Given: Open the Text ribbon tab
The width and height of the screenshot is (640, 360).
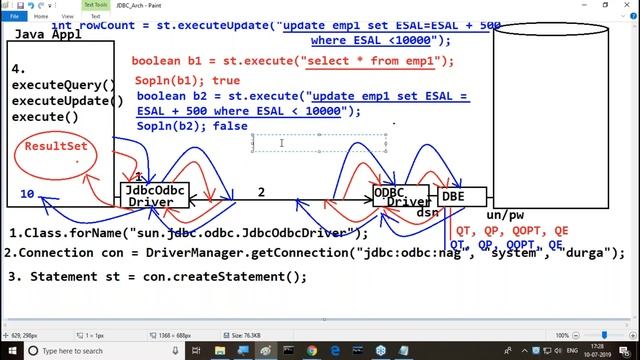Looking at the screenshot, I should [x=96, y=16].
